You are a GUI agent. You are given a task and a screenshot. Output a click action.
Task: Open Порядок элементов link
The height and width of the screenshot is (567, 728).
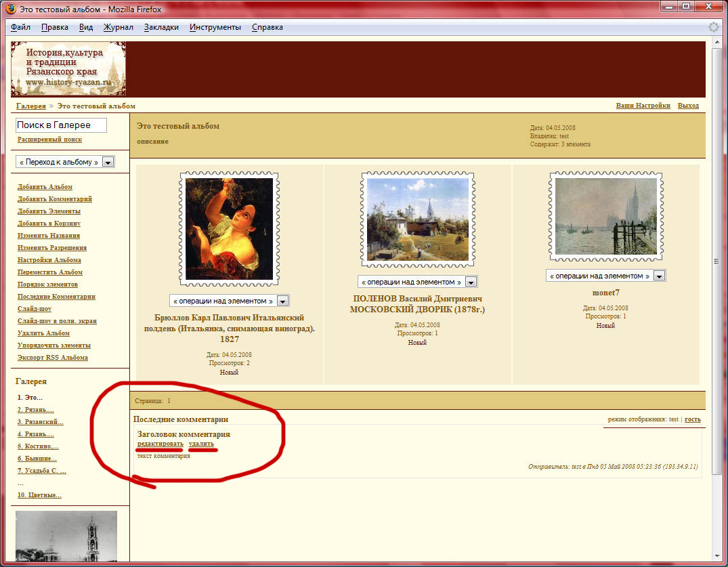point(48,285)
